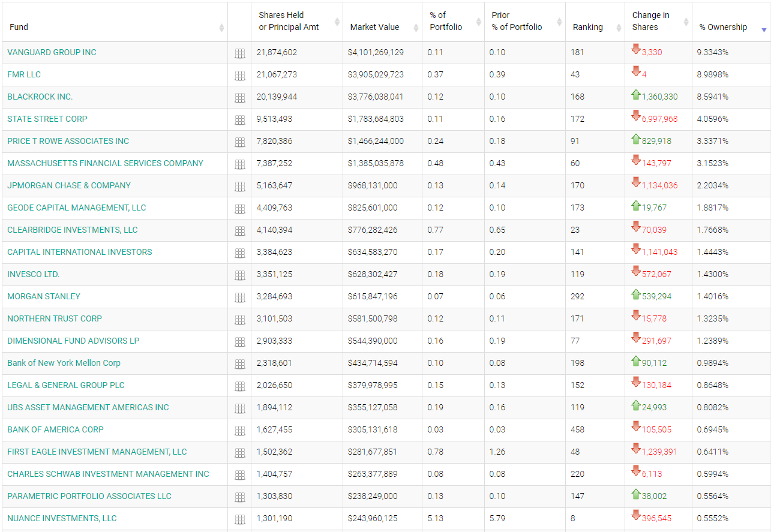Click grid icon in JPMorgan Chase row
Image resolution: width=771 pixels, height=532 pixels.
click(240, 187)
